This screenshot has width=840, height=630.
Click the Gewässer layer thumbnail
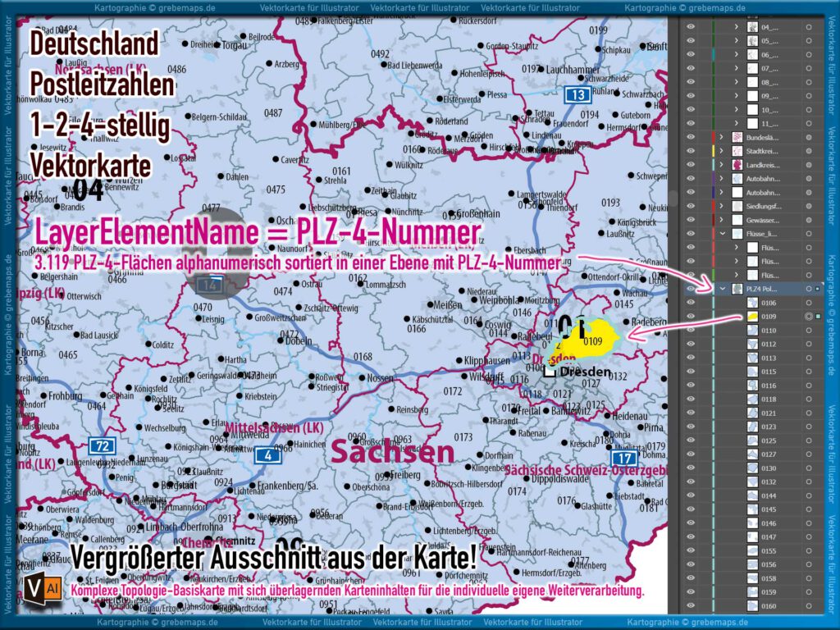tap(737, 218)
